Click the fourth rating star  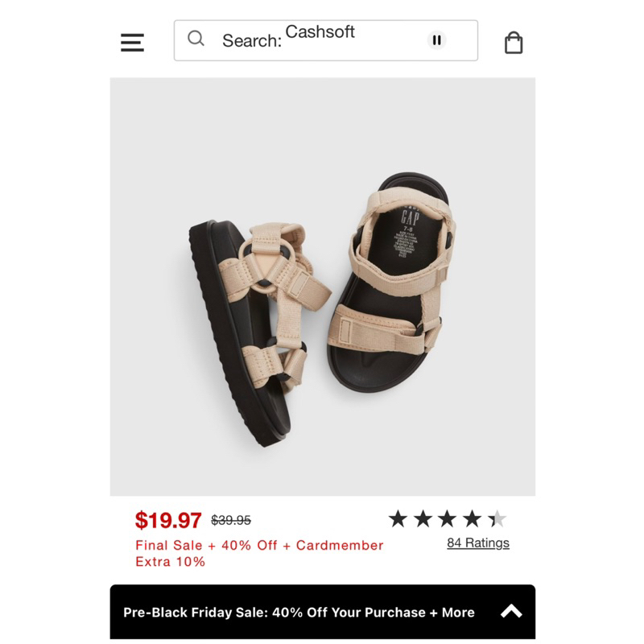coord(471,516)
